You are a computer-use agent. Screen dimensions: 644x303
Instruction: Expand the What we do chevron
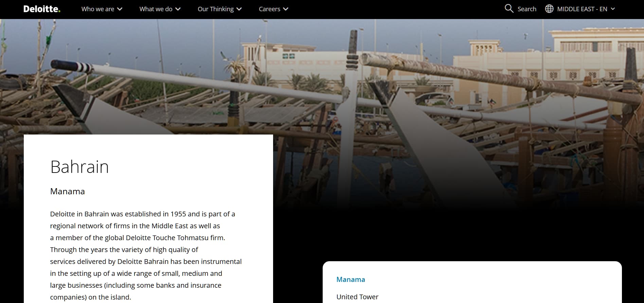coord(178,9)
